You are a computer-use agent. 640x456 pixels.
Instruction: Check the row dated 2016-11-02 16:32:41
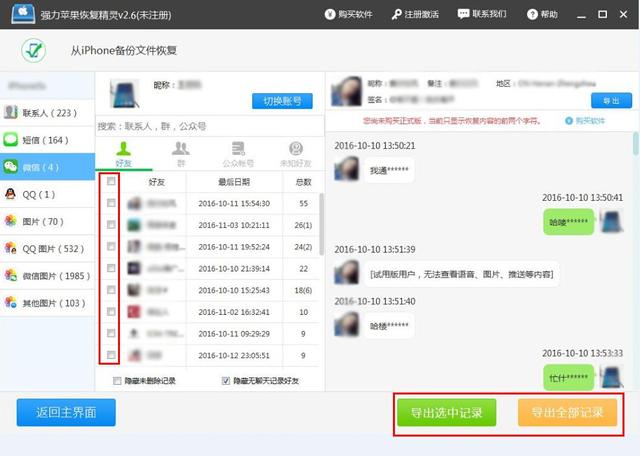click(111, 311)
